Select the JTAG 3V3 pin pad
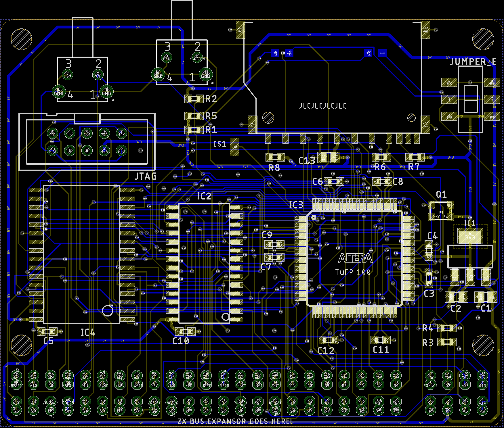 (x=104, y=151)
